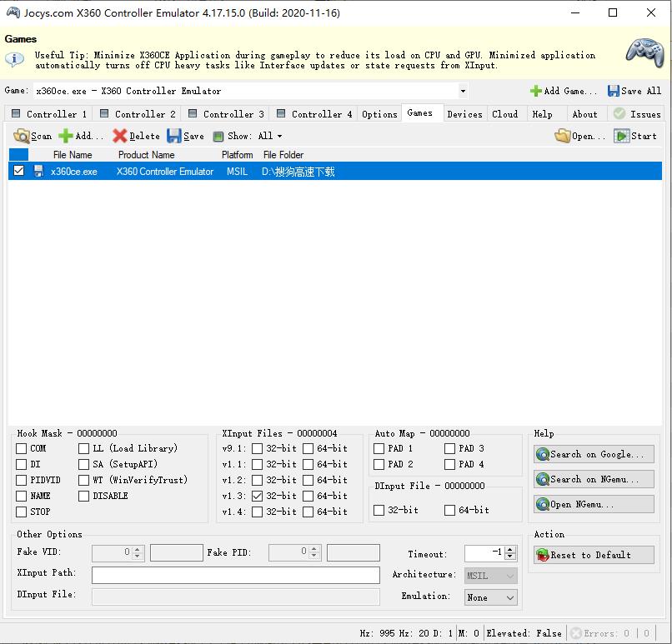
Task: Open the Emulation None dropdown
Action: [491, 597]
